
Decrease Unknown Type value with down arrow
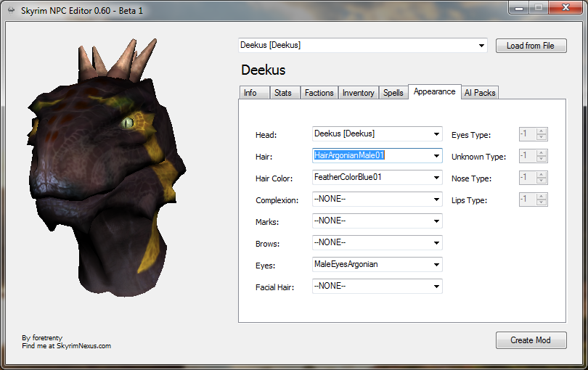541,159
